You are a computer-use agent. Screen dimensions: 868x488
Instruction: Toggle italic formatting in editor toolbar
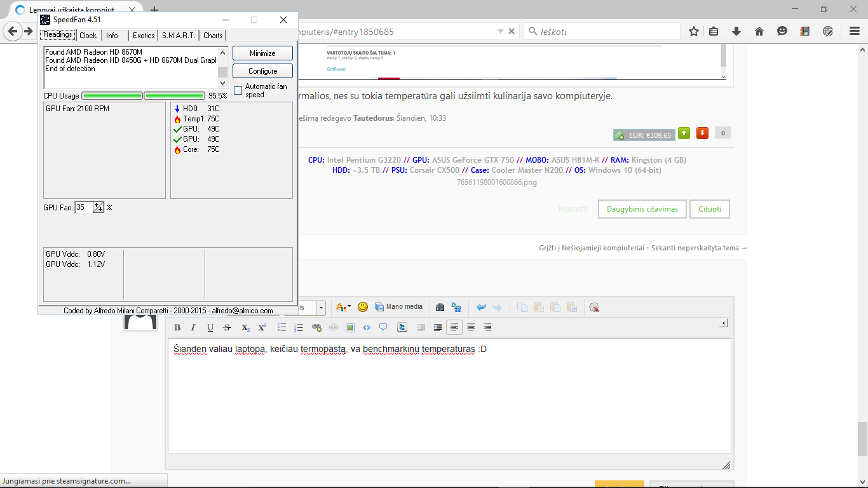coord(194,327)
